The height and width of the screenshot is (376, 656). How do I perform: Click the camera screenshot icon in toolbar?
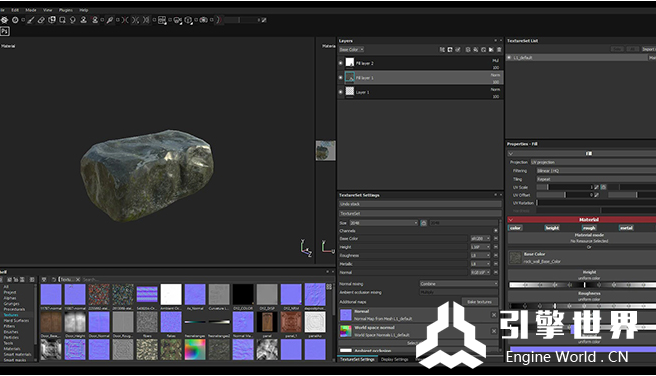tap(203, 20)
